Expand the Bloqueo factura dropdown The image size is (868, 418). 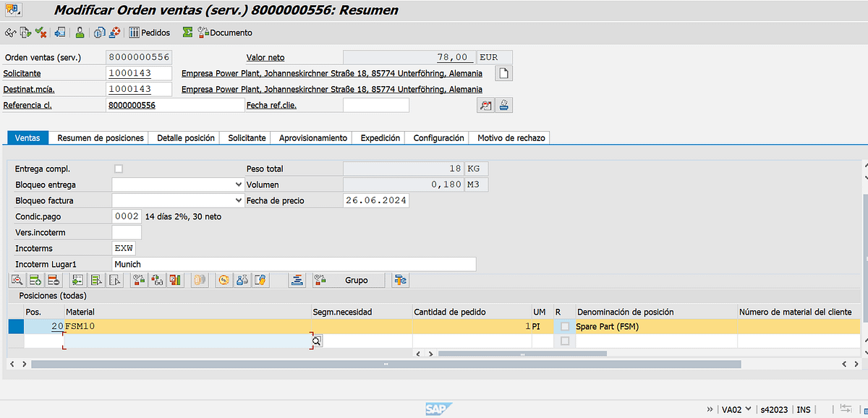pos(238,200)
